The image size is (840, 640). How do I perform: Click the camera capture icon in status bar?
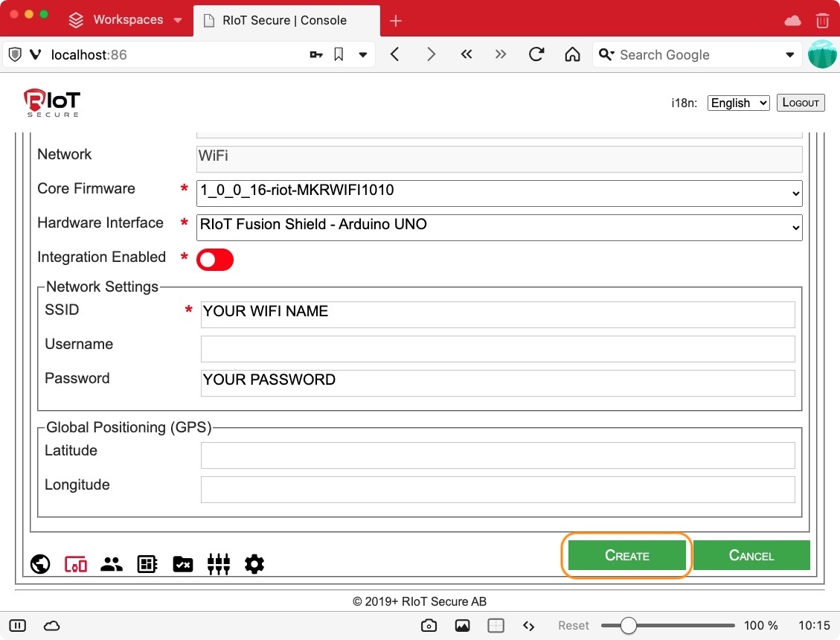coord(429,626)
